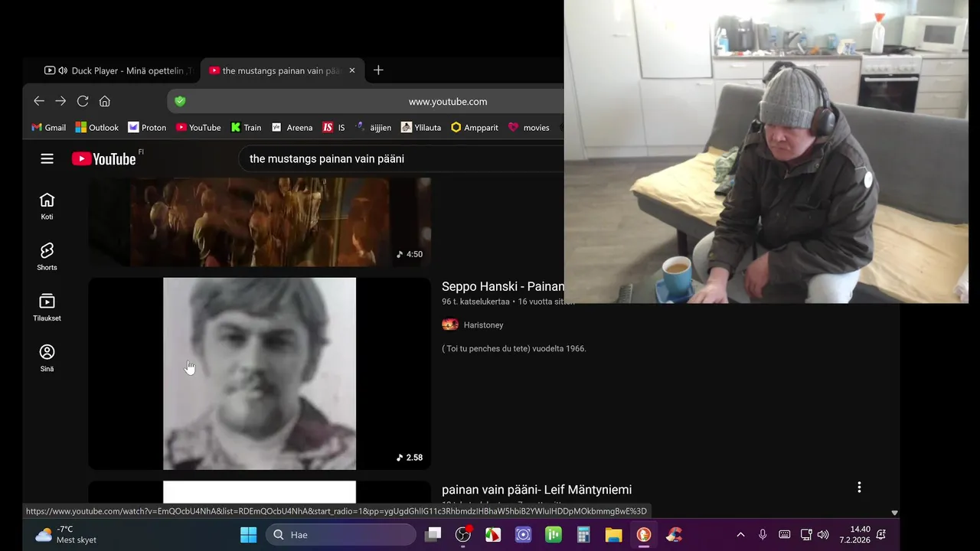This screenshot has height=551, width=980.
Task: Open the weather widget showing -7°C
Action: (66, 535)
